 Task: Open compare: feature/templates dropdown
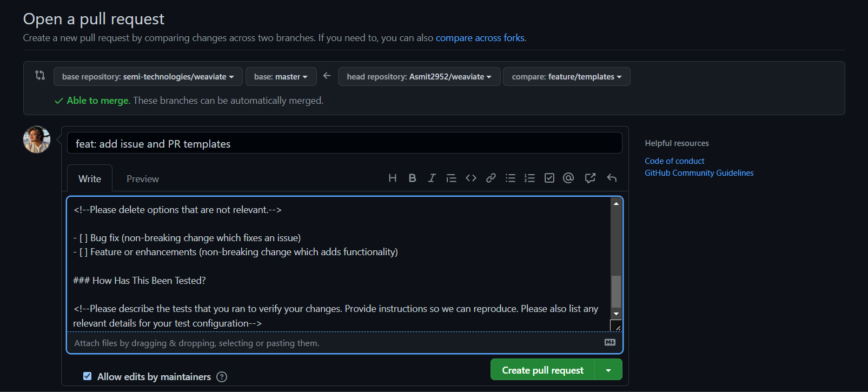point(566,77)
